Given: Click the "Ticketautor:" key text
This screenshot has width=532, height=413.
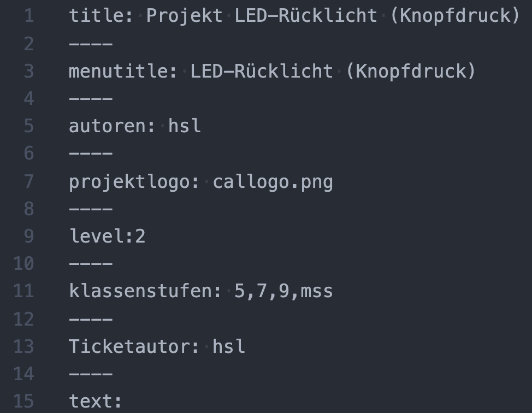Looking at the screenshot, I should (x=134, y=346).
